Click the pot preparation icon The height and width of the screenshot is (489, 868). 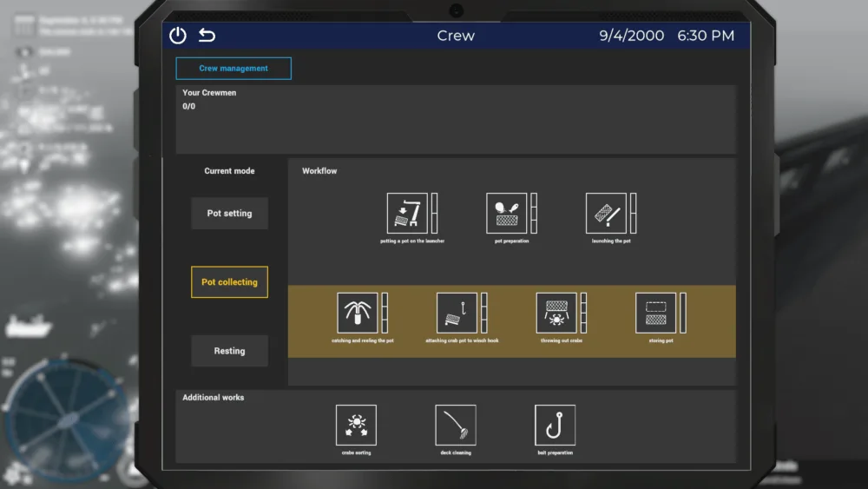[x=507, y=213]
